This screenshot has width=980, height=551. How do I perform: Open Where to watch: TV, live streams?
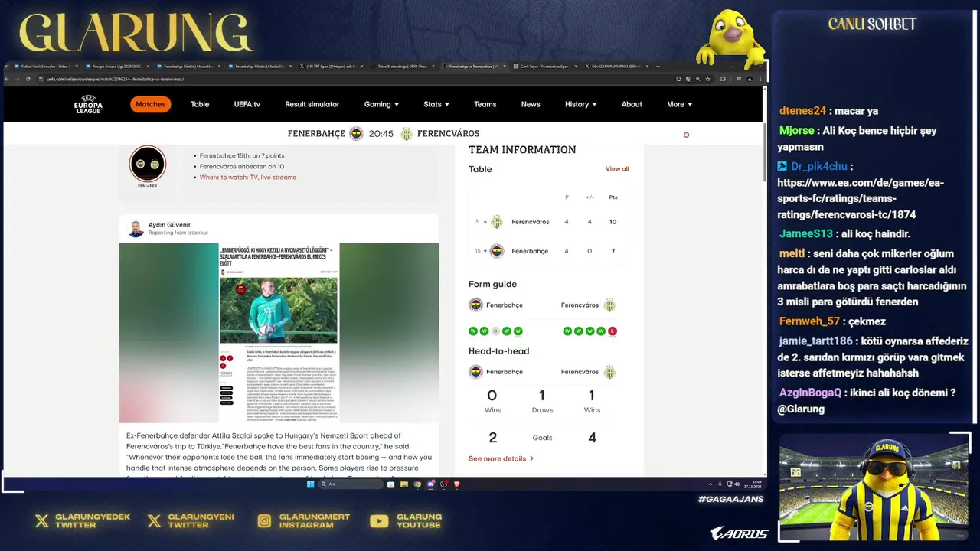point(247,177)
